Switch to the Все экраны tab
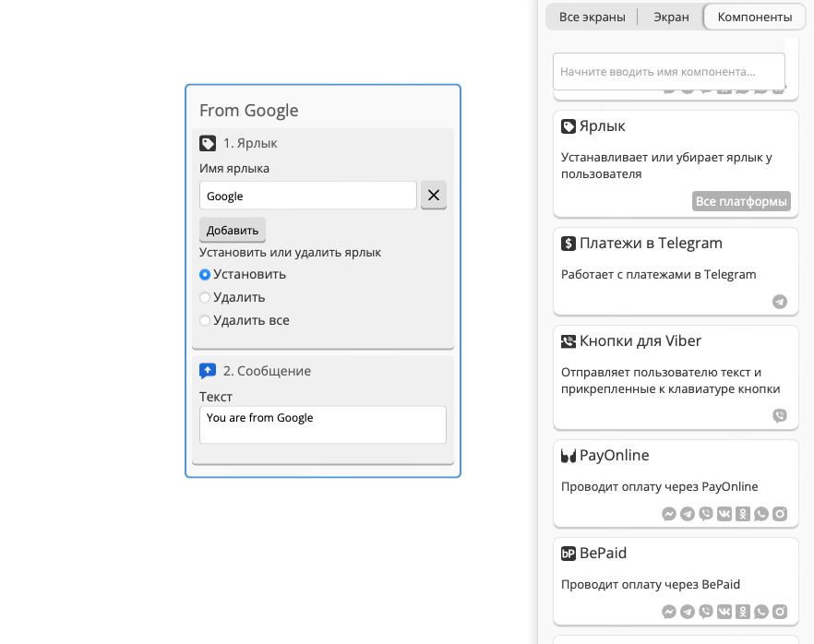 592,18
